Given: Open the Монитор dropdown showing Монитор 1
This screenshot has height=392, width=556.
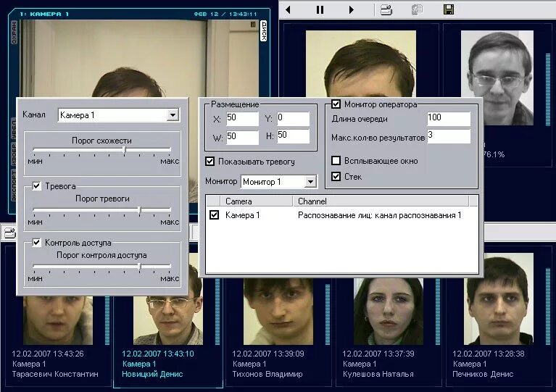Looking at the screenshot, I should pos(278,182).
